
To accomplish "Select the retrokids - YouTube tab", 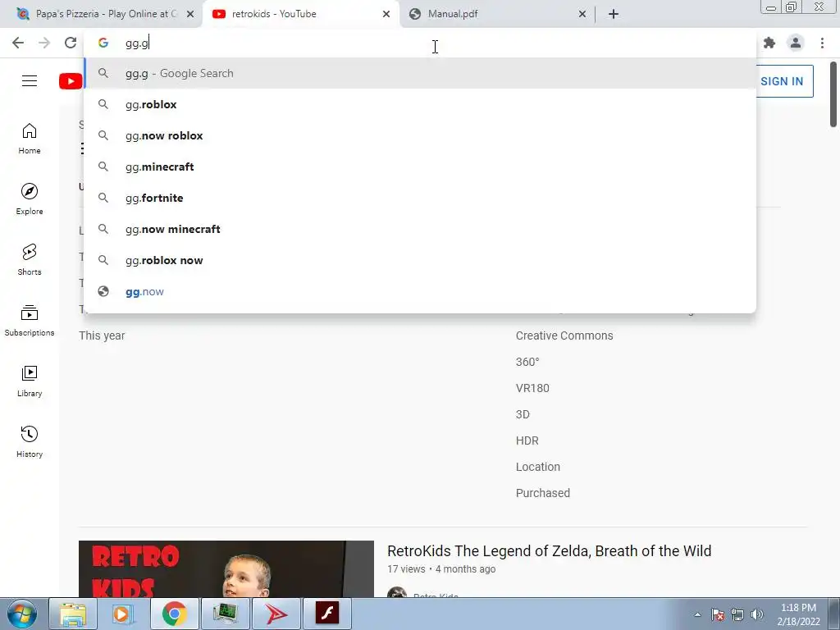I will (301, 14).
